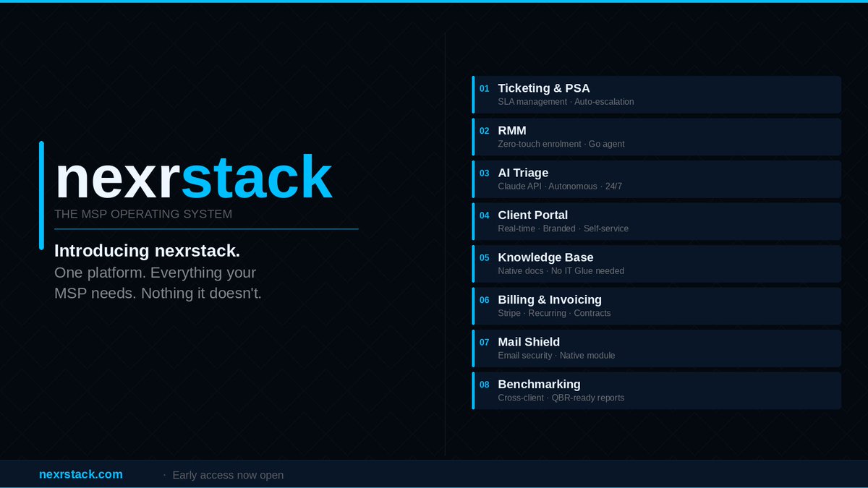Click 'Email security · Native module' text
Image resolution: width=868 pixels, height=488 pixels.
click(x=556, y=356)
